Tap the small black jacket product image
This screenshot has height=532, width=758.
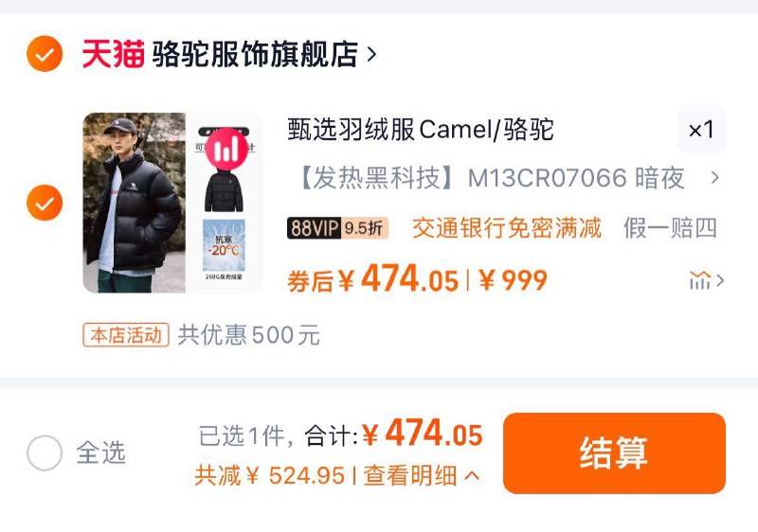(x=224, y=190)
